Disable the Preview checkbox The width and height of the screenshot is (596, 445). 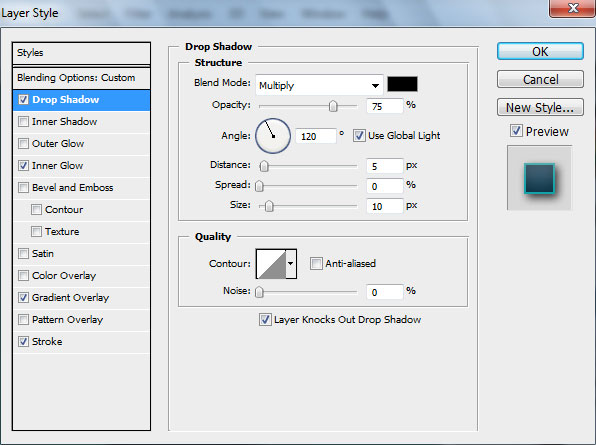(x=516, y=131)
